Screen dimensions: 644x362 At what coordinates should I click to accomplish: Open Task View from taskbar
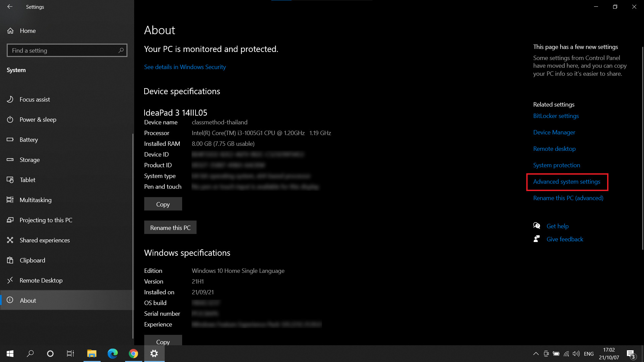[70, 354]
